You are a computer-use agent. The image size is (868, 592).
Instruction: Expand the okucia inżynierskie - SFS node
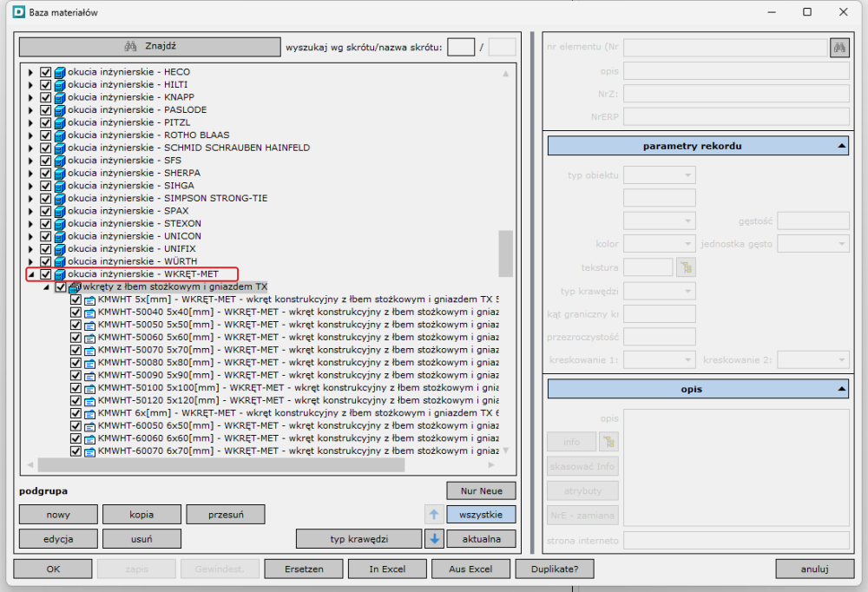[x=30, y=161]
